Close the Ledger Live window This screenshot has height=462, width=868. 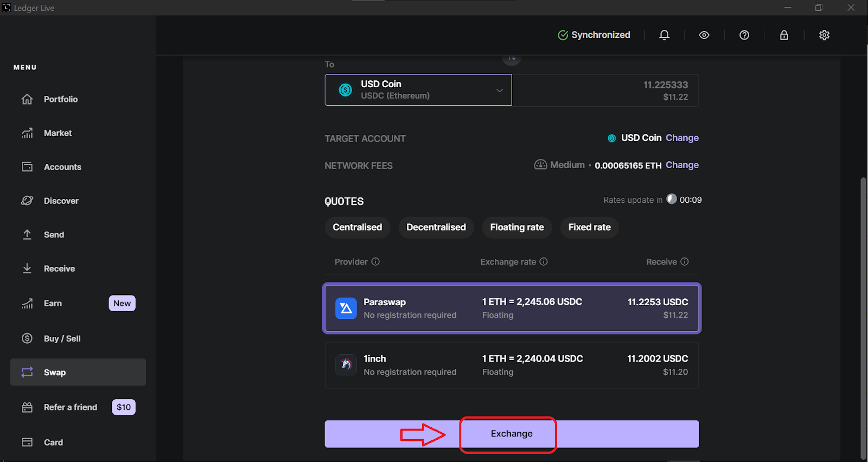pos(851,8)
